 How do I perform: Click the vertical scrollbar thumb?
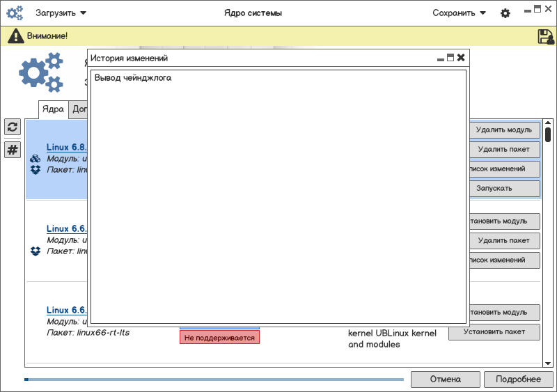click(x=548, y=135)
